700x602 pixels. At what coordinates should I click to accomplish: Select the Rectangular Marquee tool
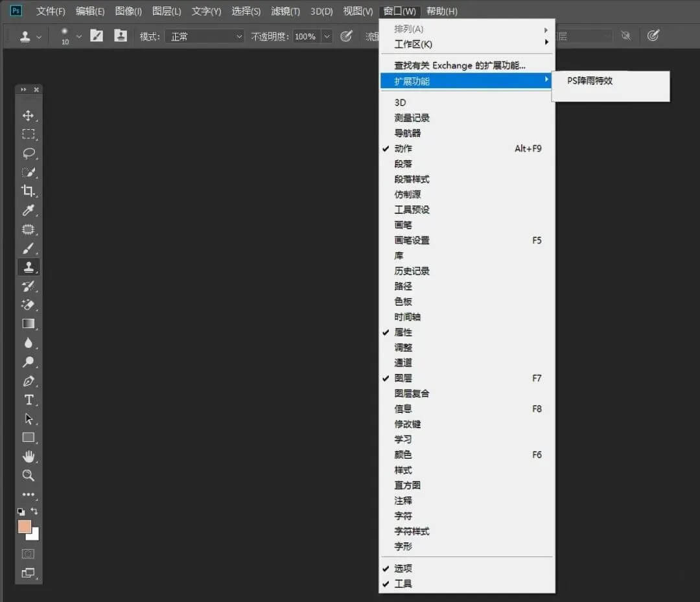point(28,134)
